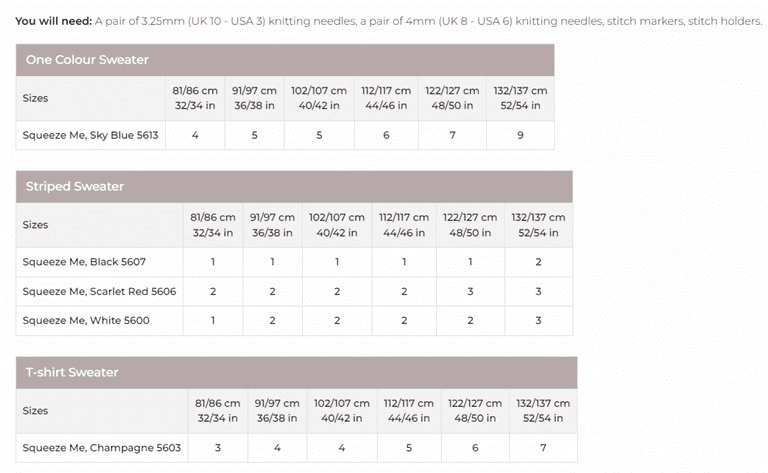Select the Squeeze Me, Black 5607 row label

coord(84,262)
